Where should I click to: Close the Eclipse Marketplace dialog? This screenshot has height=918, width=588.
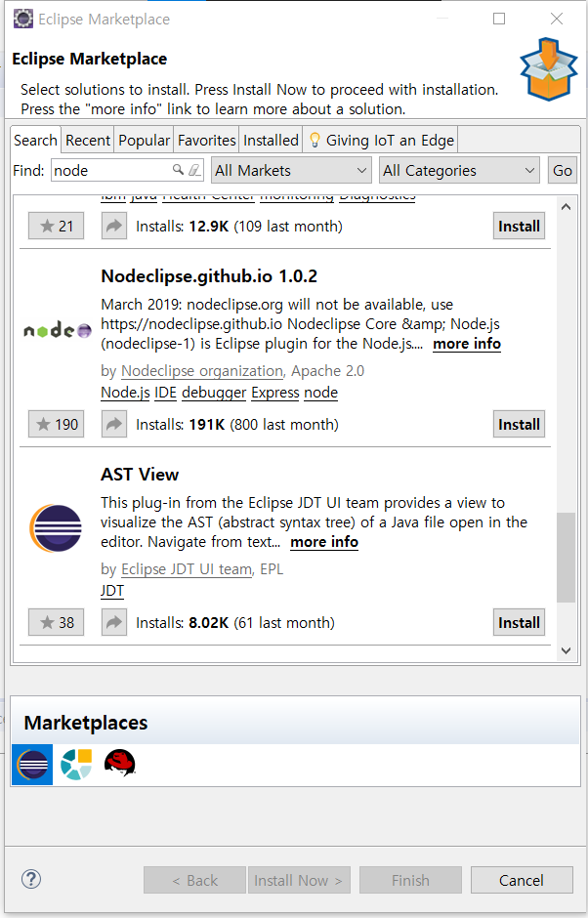557,19
